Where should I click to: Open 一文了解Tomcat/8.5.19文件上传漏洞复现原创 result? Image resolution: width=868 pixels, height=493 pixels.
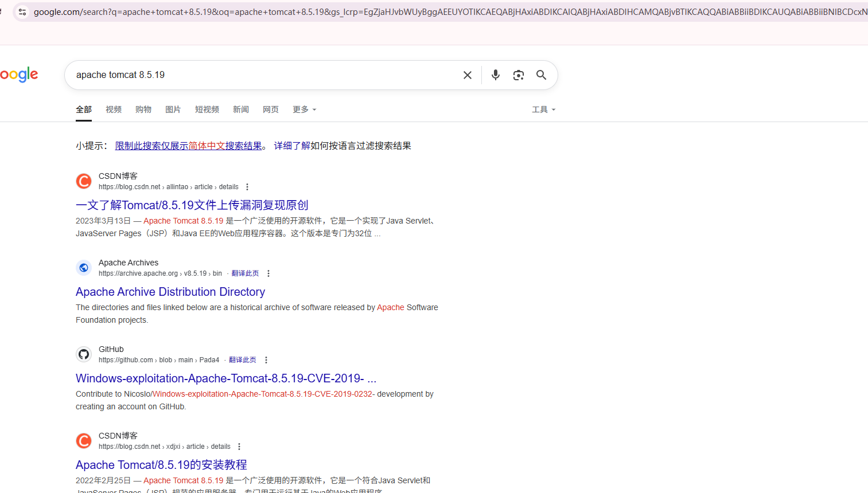[192, 205]
